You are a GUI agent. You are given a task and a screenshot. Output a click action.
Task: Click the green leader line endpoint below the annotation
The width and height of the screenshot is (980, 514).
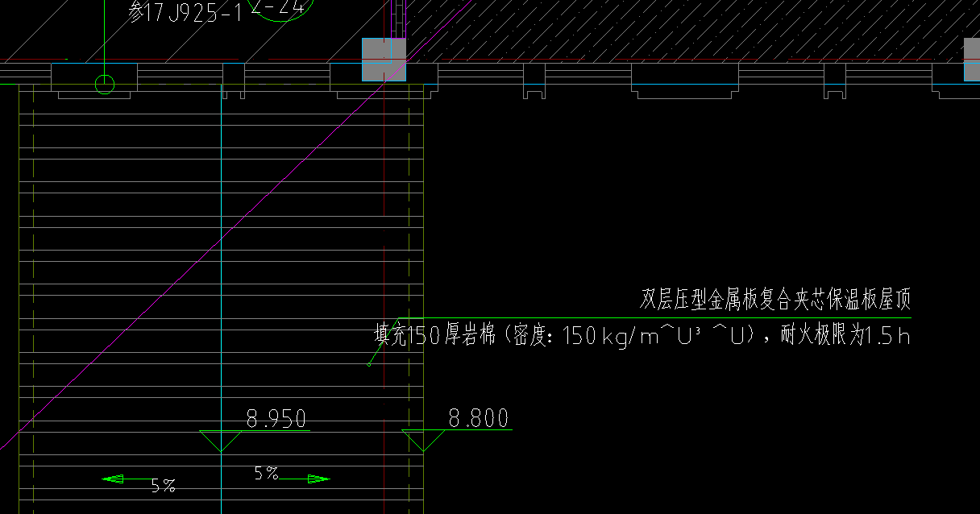[369, 365]
